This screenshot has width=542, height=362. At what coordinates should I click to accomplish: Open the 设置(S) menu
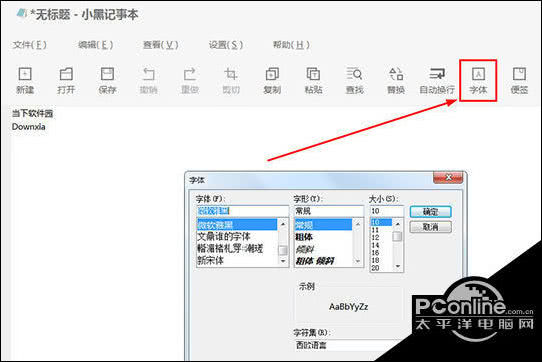pyautogui.click(x=226, y=45)
